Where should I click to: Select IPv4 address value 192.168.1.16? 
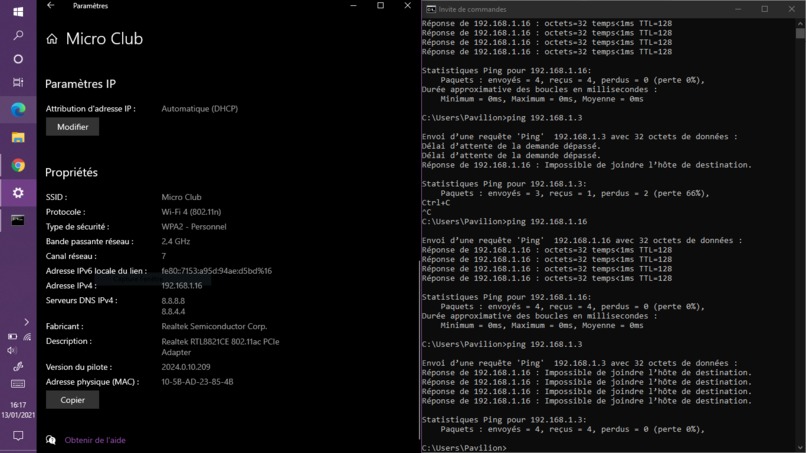[182, 286]
